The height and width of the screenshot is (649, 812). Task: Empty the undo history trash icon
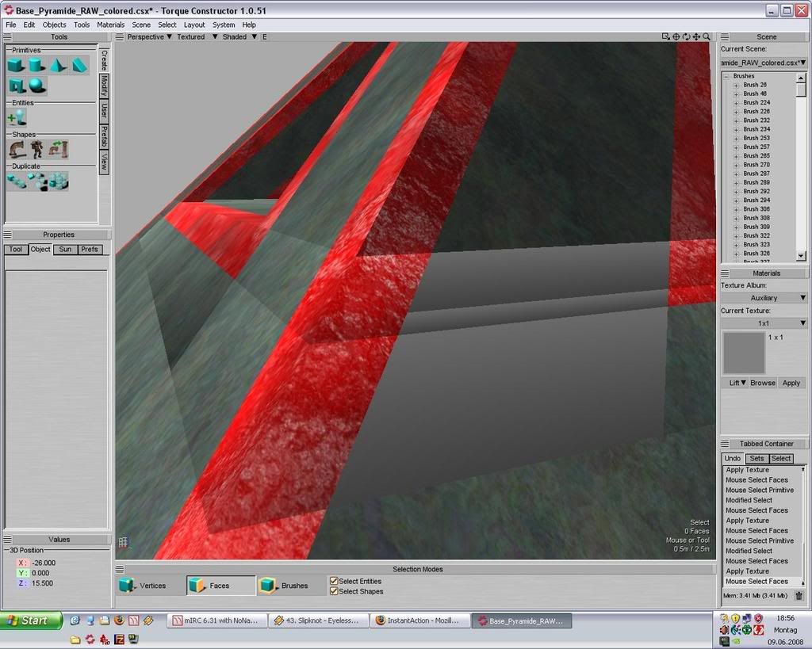pyautogui.click(x=799, y=595)
